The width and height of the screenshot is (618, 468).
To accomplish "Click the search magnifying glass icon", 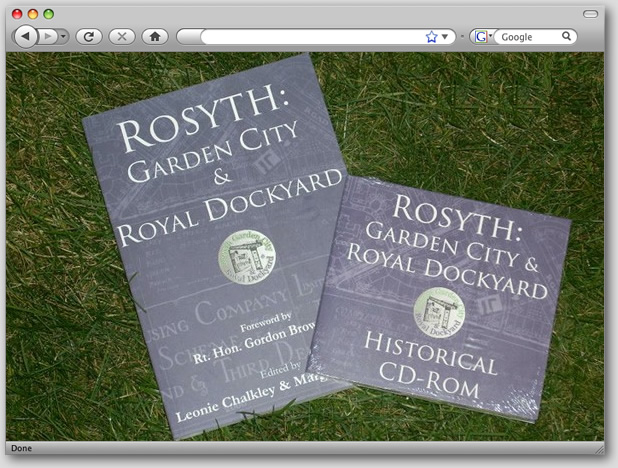I will (x=566, y=36).
